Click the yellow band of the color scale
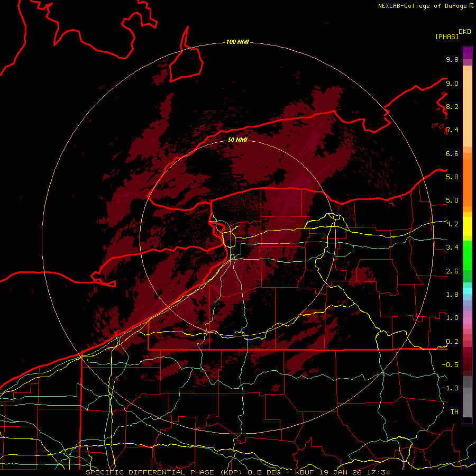The width and height of the screenshot is (476, 476). point(467,226)
